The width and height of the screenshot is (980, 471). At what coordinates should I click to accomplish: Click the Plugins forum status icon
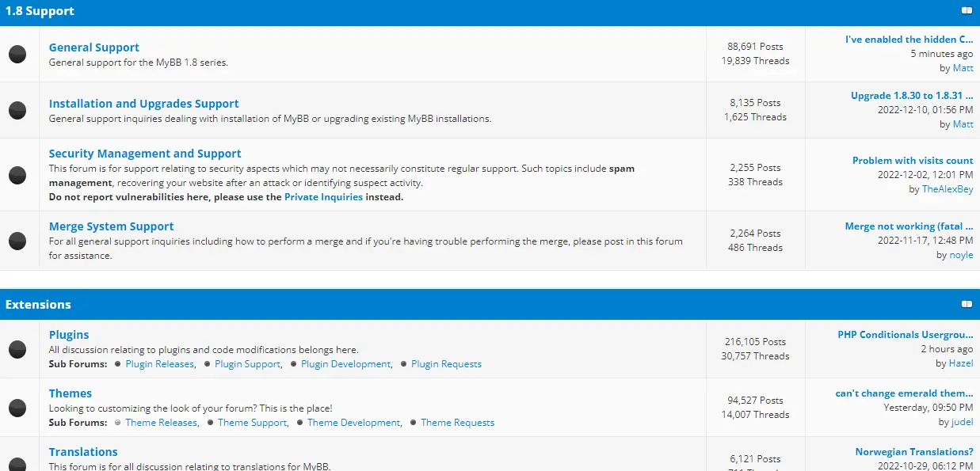click(x=17, y=348)
